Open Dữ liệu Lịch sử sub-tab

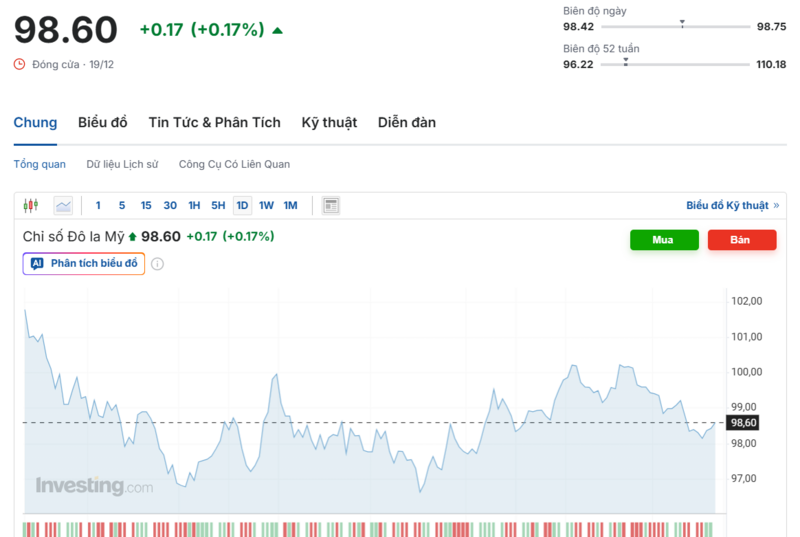click(x=122, y=164)
